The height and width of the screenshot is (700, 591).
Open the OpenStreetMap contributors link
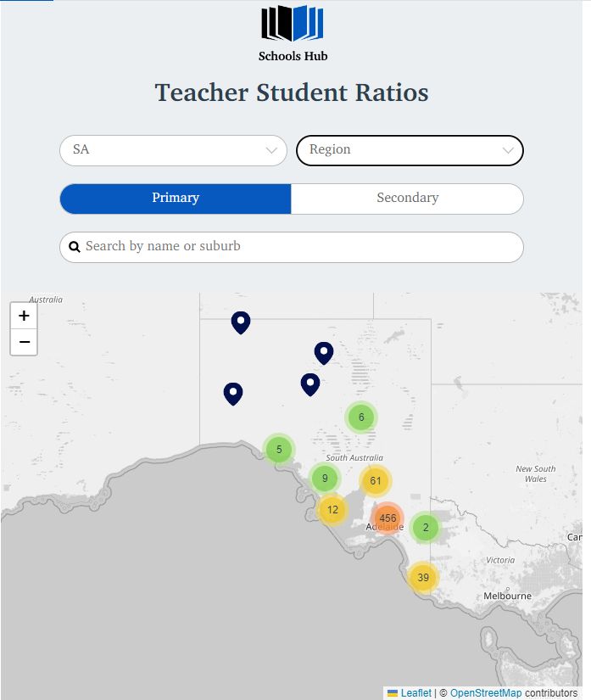(x=486, y=693)
